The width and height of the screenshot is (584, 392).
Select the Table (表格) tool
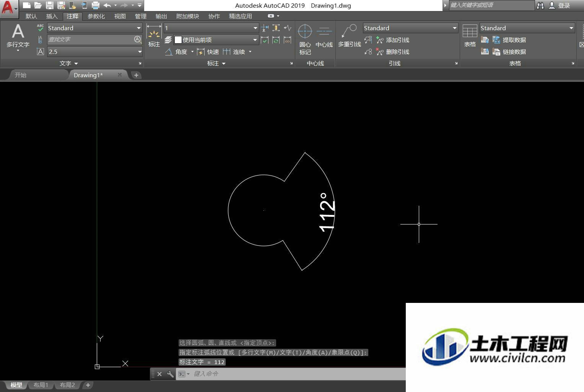pyautogui.click(x=470, y=36)
